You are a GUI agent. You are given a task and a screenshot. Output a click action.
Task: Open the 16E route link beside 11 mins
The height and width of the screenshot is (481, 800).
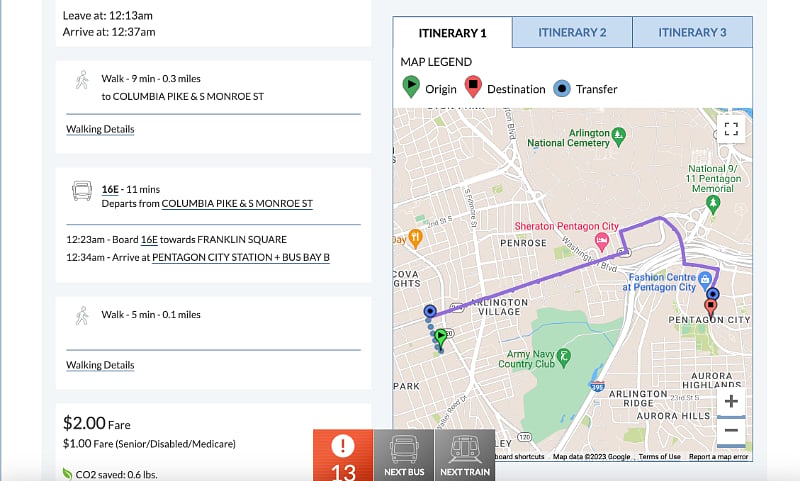coord(110,189)
